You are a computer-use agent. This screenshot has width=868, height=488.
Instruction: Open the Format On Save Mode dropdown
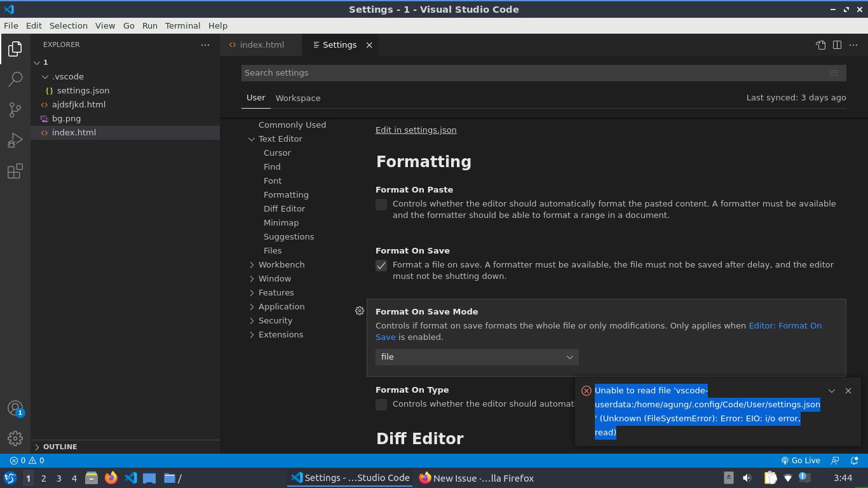pyautogui.click(x=477, y=356)
